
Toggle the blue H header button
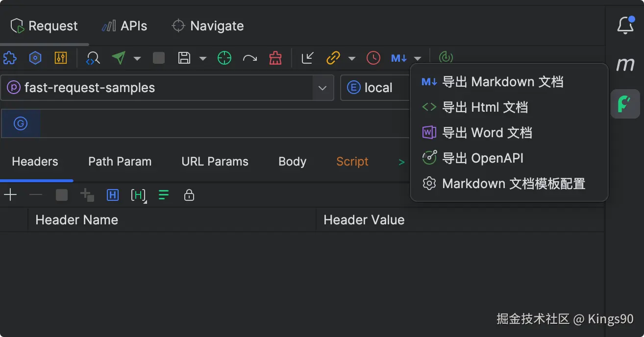click(x=113, y=195)
